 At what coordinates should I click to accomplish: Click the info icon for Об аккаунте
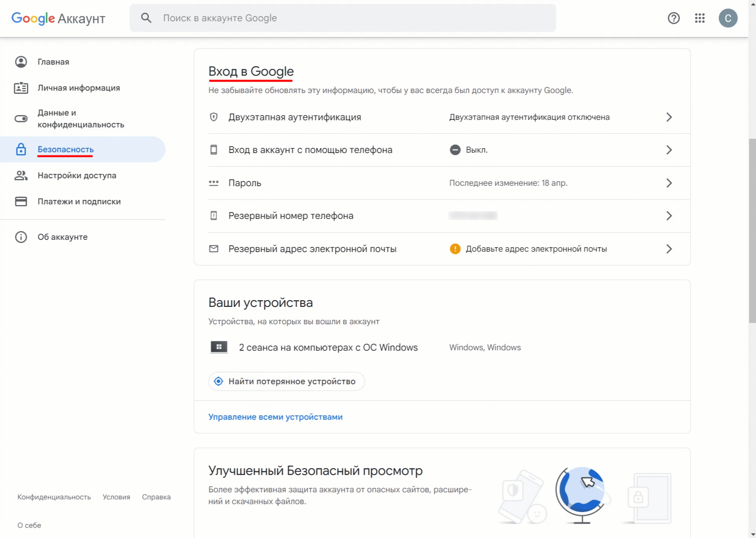[x=21, y=237]
